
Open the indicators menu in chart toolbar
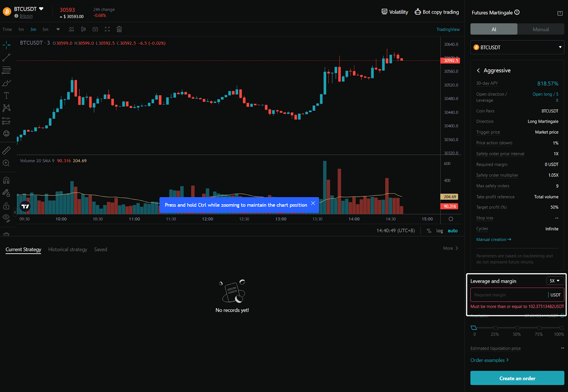coord(71,29)
